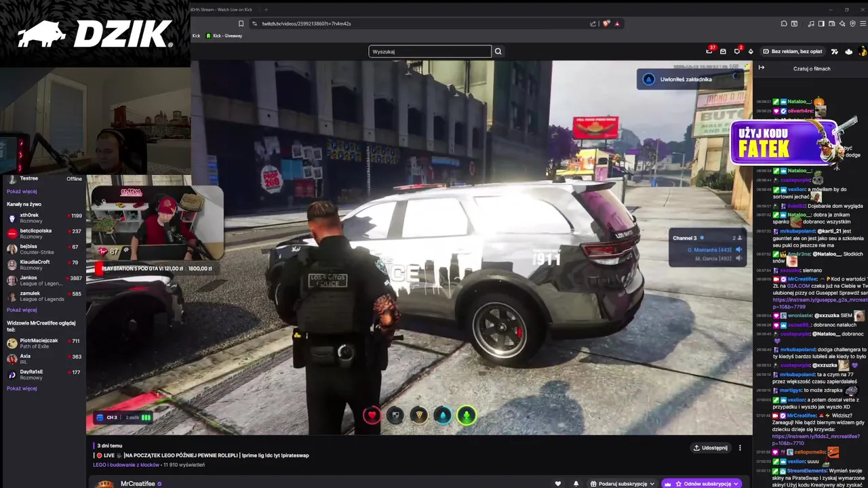Viewport: 868px width, 488px height.
Task: Mute O. Montanha in Channel 3 list
Action: tap(738, 249)
